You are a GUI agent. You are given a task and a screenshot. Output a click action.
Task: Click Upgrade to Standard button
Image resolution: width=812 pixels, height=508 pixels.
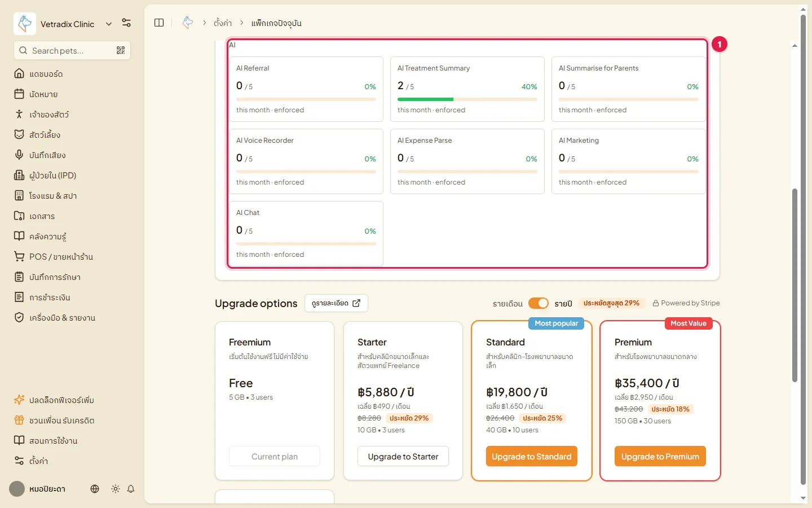pyautogui.click(x=532, y=456)
